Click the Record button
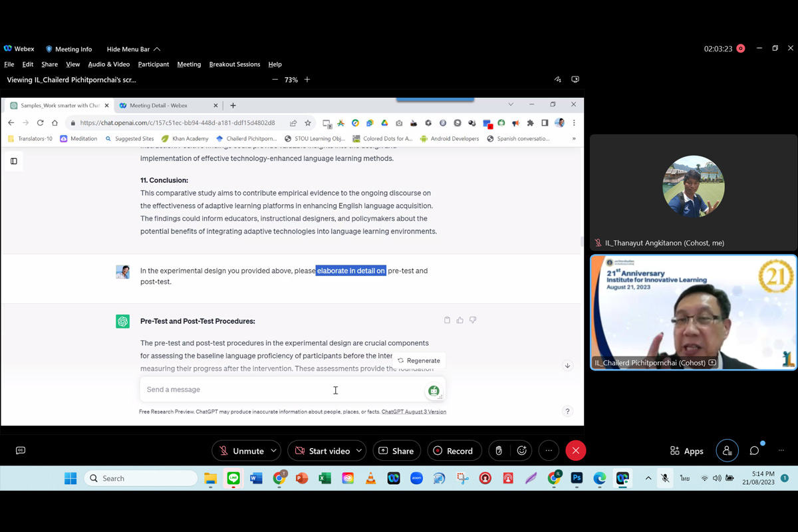This screenshot has height=532, width=798. pos(453,451)
